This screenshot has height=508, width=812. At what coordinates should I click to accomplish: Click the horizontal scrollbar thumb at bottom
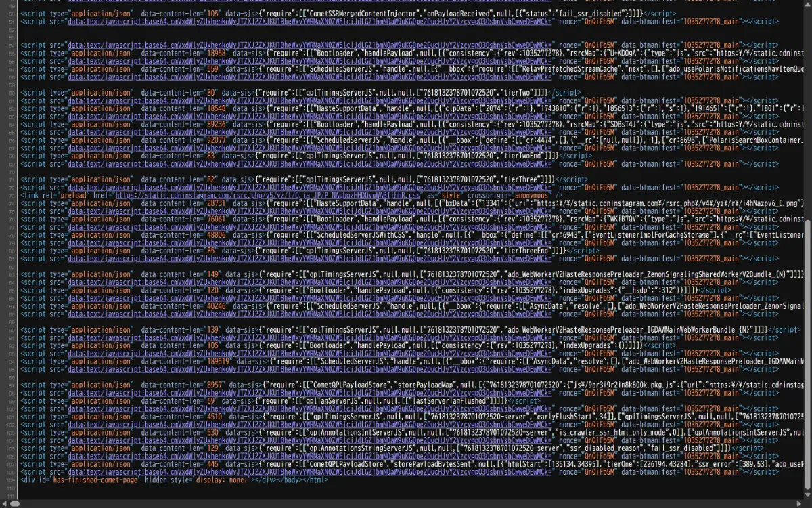[14, 503]
